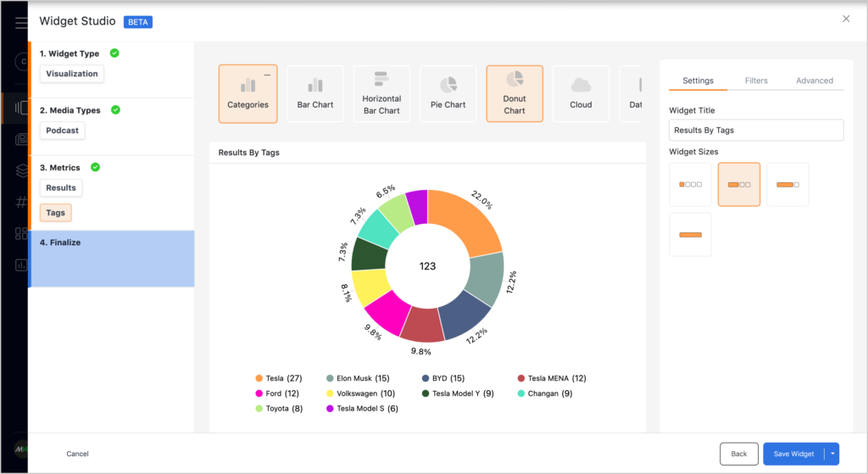868x474 pixels.
Task: Click the Visualization chip
Action: [72, 74]
